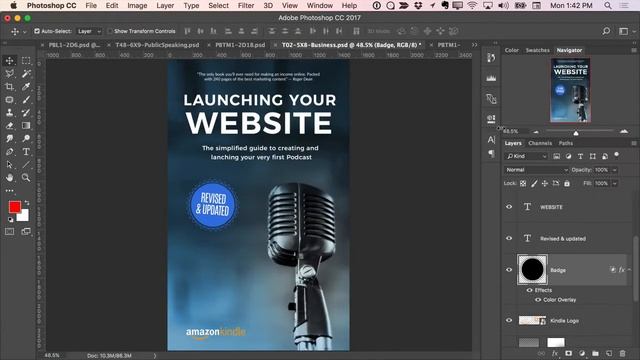The height and width of the screenshot is (360, 640).
Task: Select the Dodge tool
Action: click(x=26, y=139)
